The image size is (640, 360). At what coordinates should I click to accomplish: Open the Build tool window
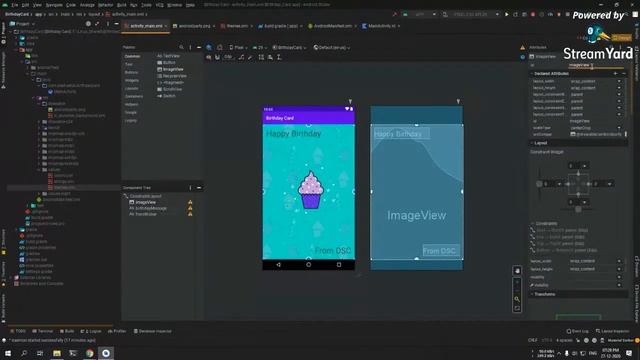67,331
